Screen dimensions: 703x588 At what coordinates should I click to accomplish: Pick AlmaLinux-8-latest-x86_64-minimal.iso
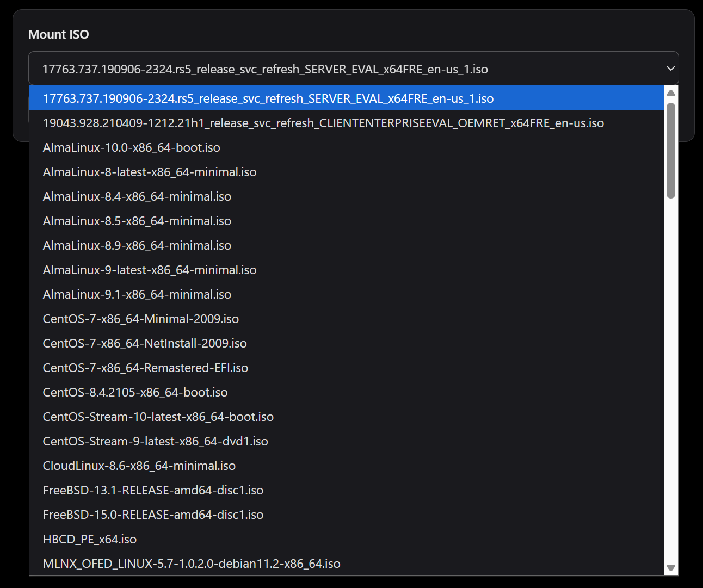(347, 172)
